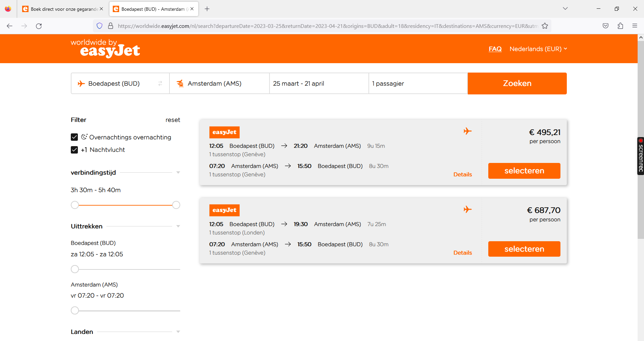Click the bookmark star in the address bar

pyautogui.click(x=545, y=26)
